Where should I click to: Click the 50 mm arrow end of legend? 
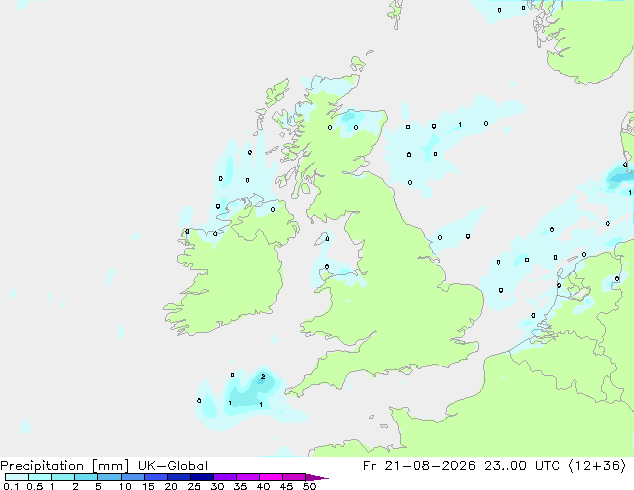[x=317, y=477]
